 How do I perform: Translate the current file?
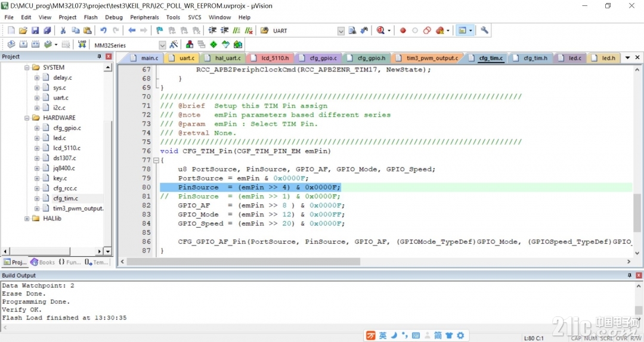pyautogui.click(x=11, y=44)
